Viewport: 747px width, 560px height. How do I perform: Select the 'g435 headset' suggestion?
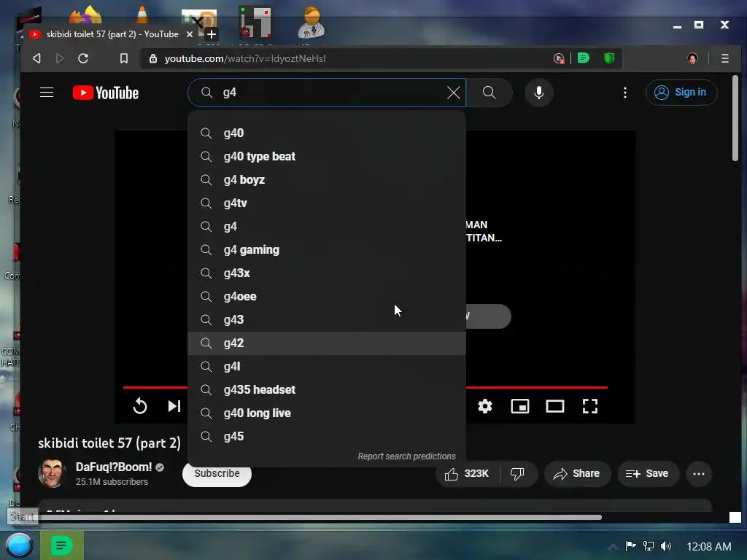tap(327, 389)
